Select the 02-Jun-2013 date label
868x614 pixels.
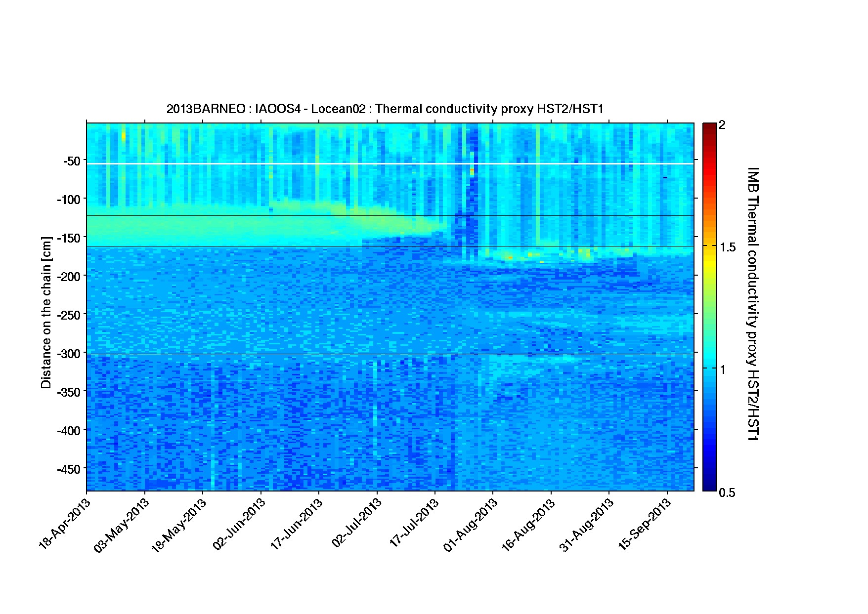(x=240, y=524)
